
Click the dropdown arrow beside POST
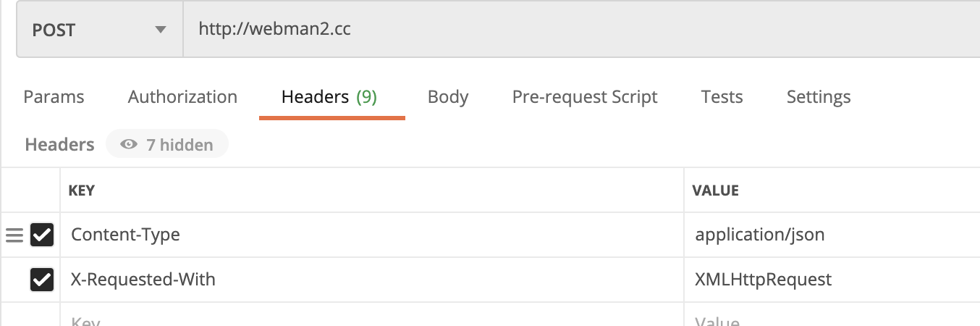tap(160, 30)
